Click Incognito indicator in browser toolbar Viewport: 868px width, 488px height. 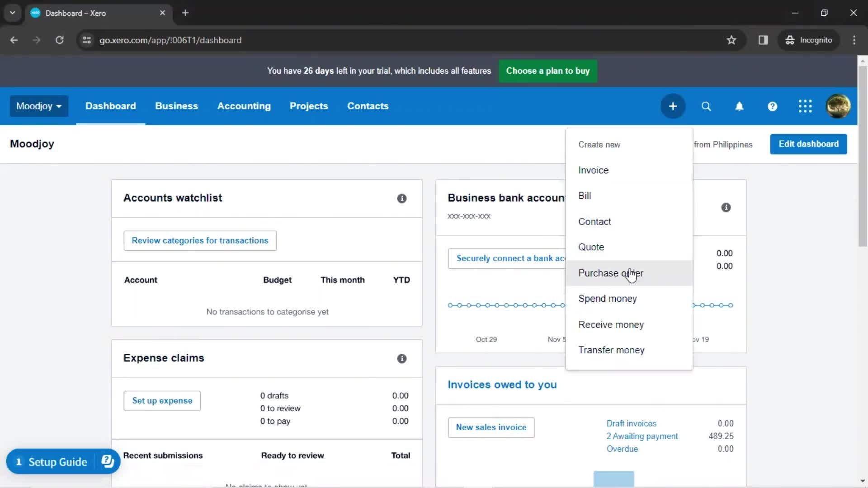(809, 40)
